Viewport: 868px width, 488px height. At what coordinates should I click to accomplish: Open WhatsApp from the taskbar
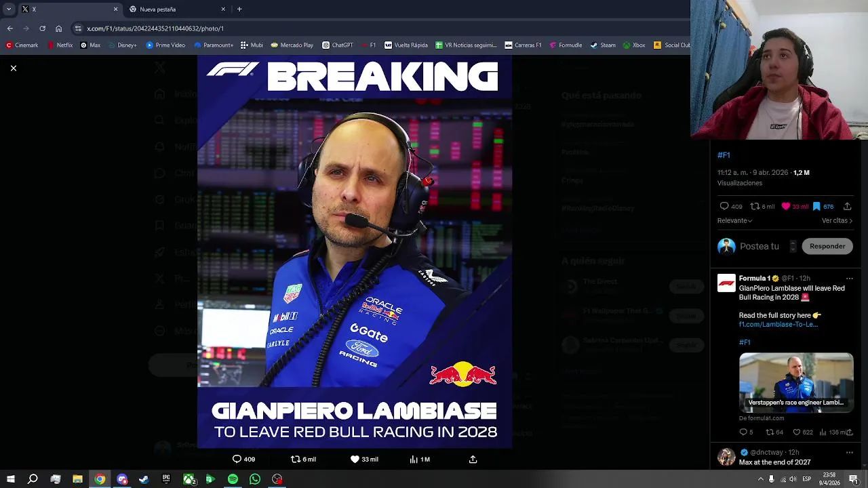point(255,479)
